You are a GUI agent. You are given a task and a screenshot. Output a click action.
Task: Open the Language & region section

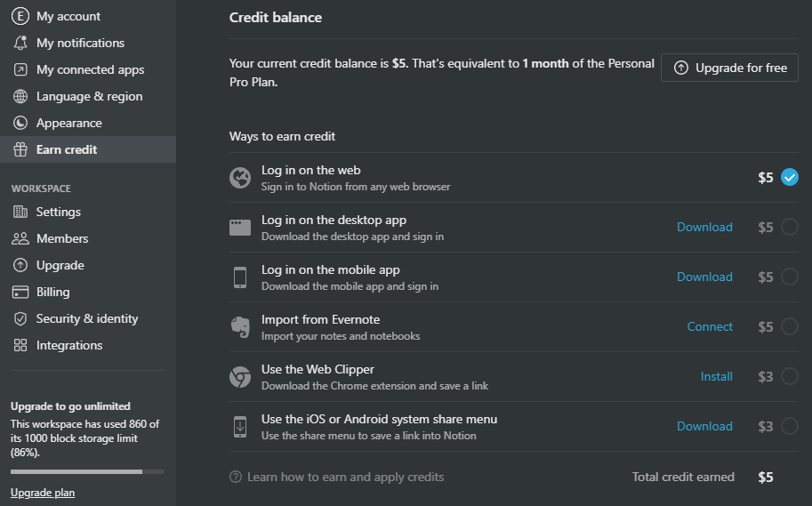pyautogui.click(x=89, y=96)
